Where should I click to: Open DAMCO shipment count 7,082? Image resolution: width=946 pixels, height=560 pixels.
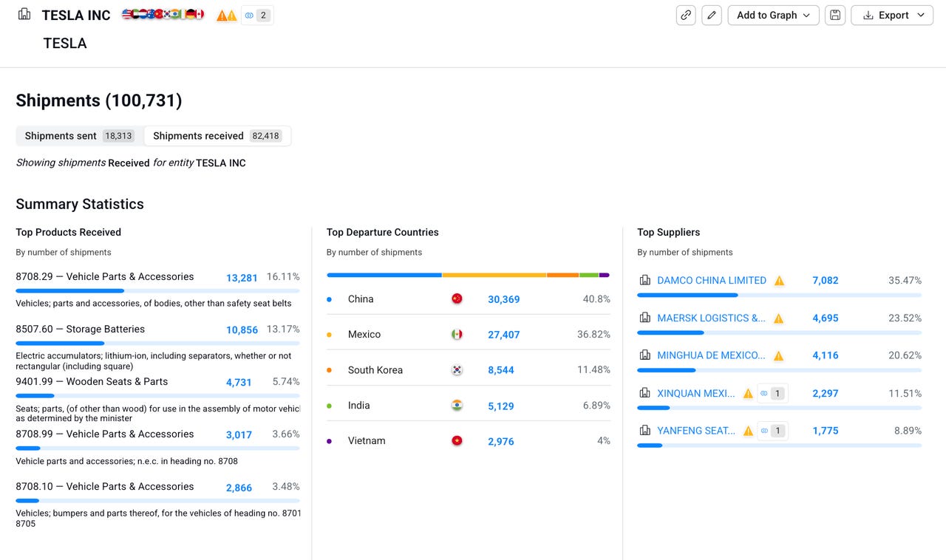click(825, 281)
